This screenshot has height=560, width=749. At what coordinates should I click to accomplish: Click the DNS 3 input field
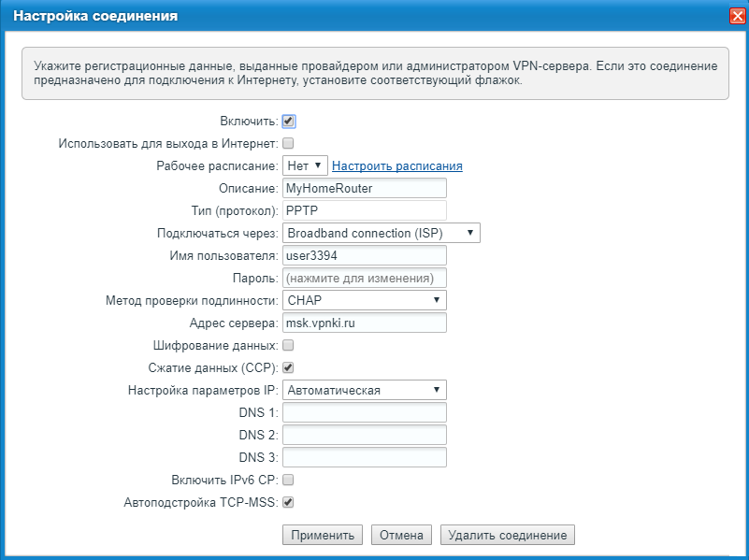[364, 457]
